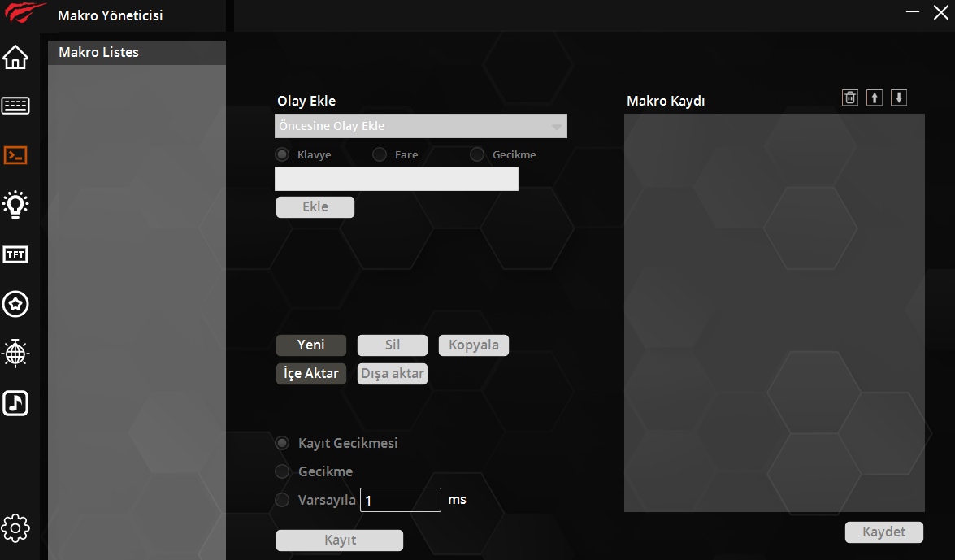Choose the Kayıt Gecikmesi option
955x560 pixels.
282,443
